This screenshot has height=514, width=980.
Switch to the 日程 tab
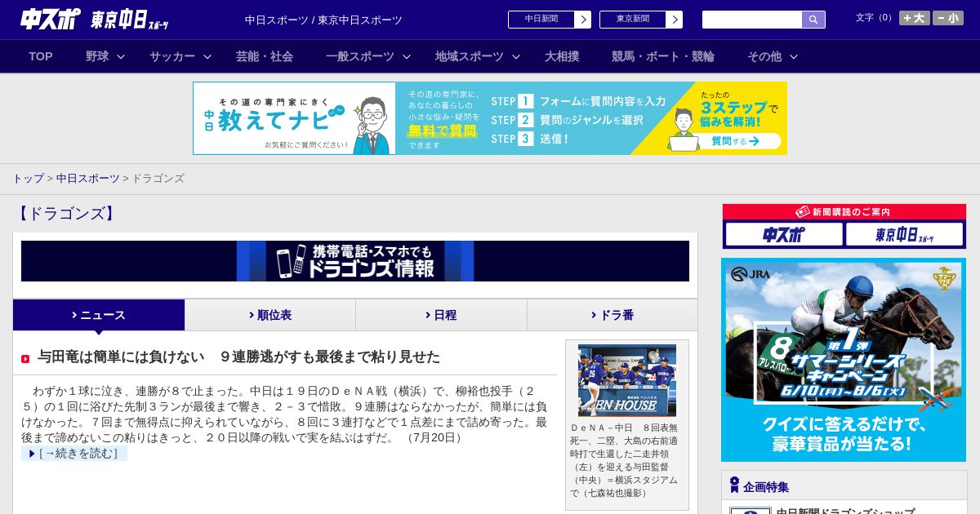coord(441,315)
